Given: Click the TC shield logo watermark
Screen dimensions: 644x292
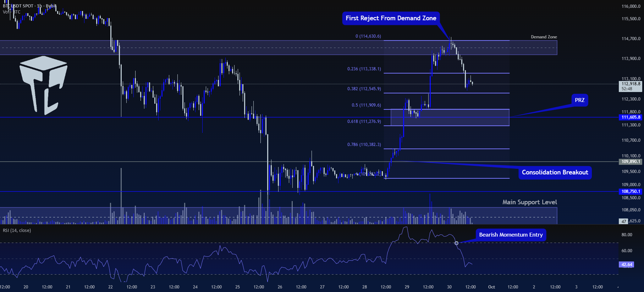Looking at the screenshot, I should 43,85.
